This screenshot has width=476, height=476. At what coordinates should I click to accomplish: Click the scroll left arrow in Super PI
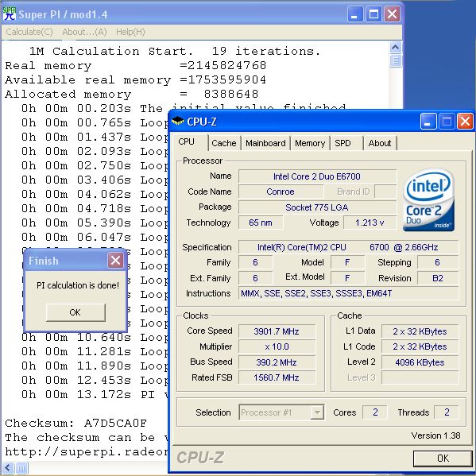[8, 467]
